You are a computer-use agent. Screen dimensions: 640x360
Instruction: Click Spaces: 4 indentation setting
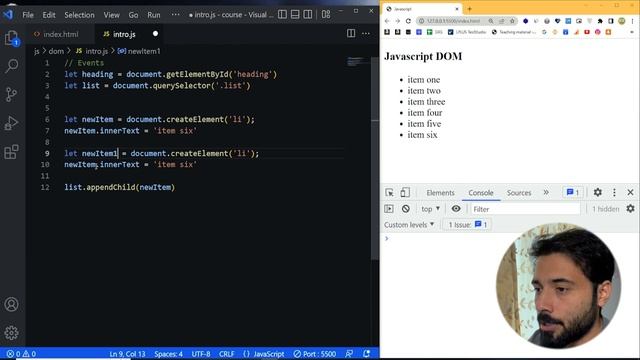168,354
